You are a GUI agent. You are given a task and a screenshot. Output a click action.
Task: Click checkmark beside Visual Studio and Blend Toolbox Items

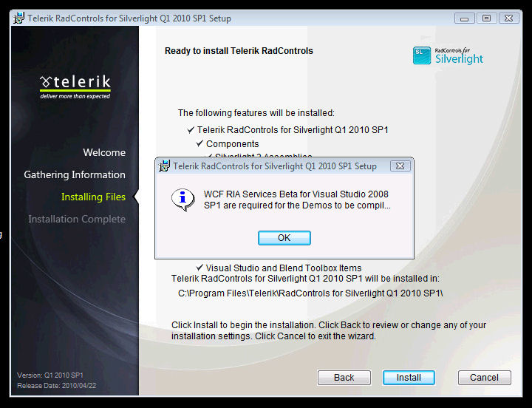[199, 268]
